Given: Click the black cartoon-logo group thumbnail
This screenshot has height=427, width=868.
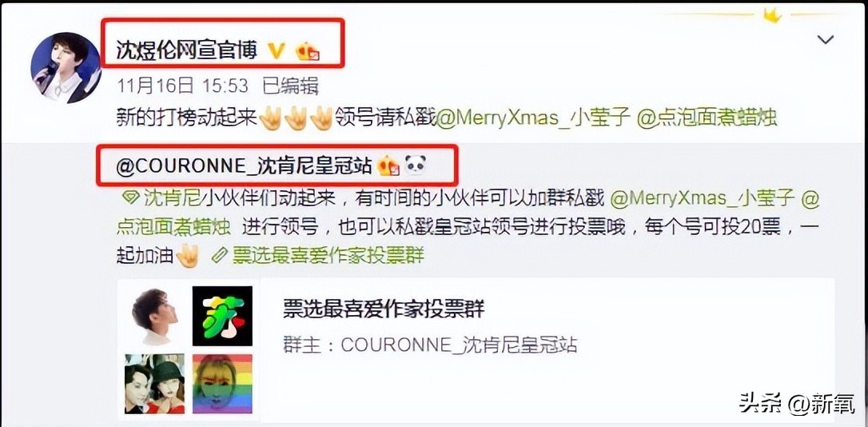Looking at the screenshot, I should [222, 316].
